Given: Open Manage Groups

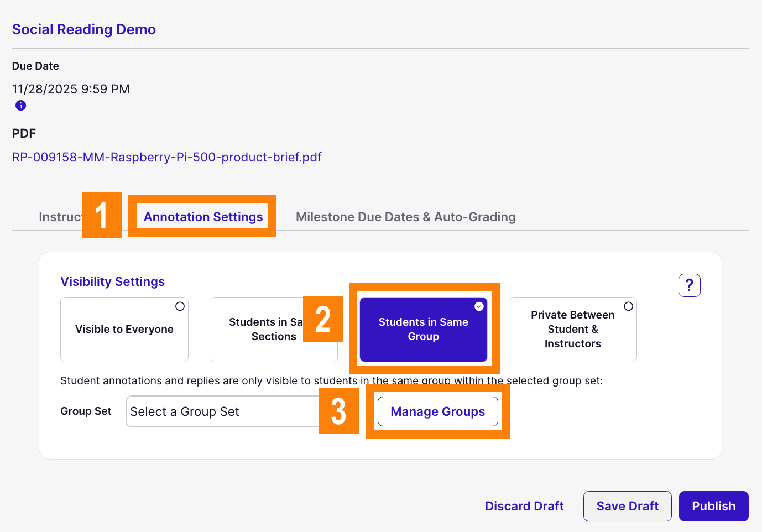Looking at the screenshot, I should point(437,411).
